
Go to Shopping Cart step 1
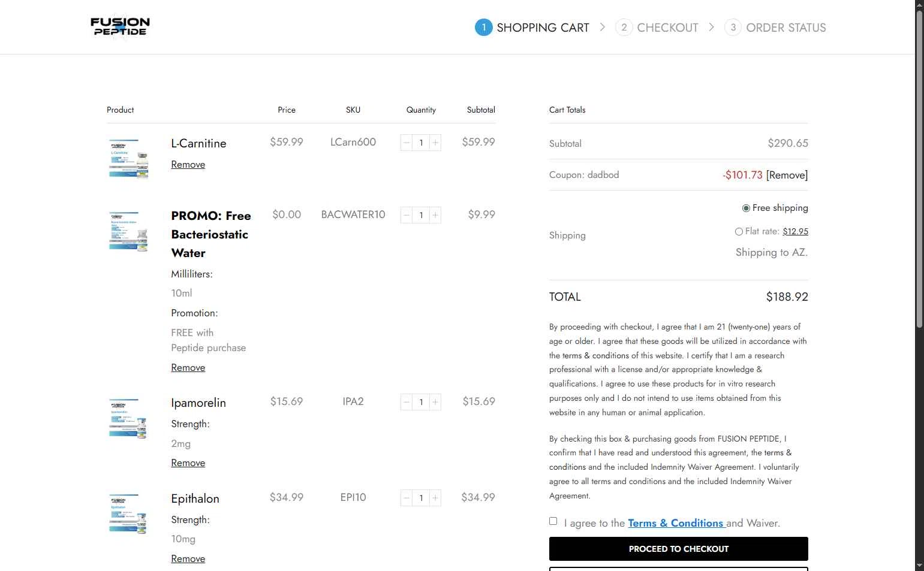[532, 28]
